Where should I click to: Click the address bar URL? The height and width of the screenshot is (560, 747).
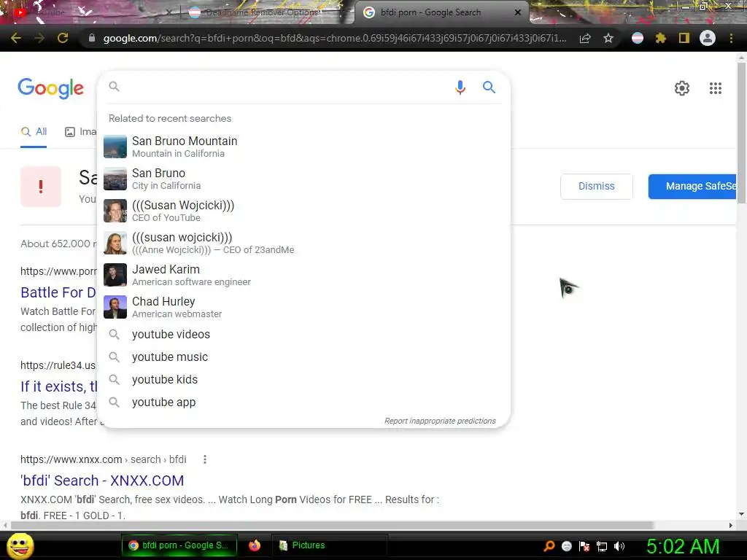tap(335, 38)
